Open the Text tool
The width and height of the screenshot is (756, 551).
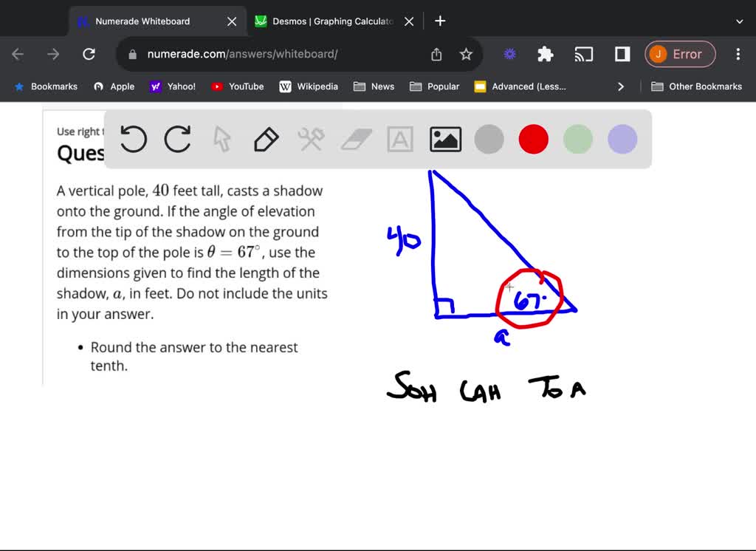[x=399, y=139]
